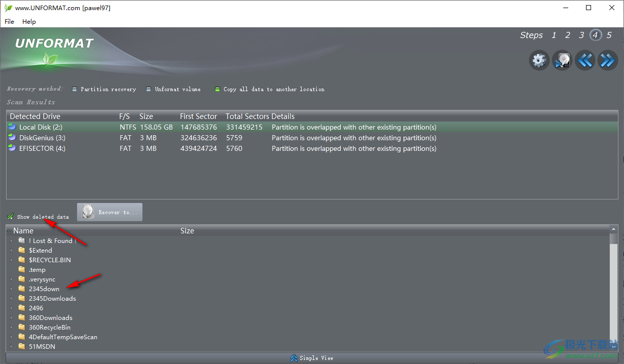Click the EFISECTOR (4:) drive icon

(x=12, y=148)
